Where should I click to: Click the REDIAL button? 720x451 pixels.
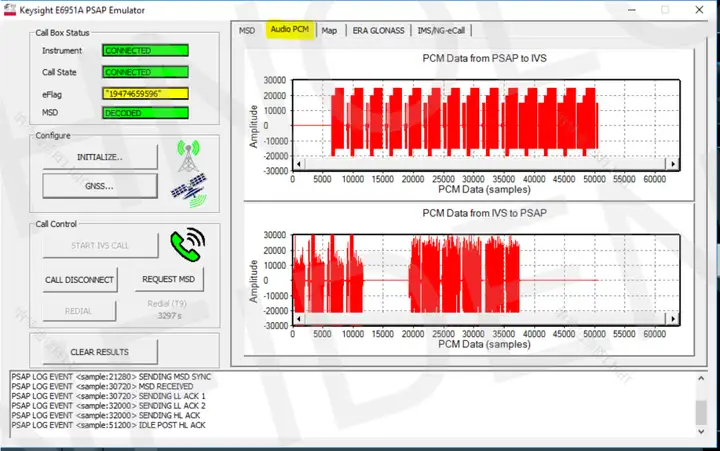pyautogui.click(x=79, y=311)
